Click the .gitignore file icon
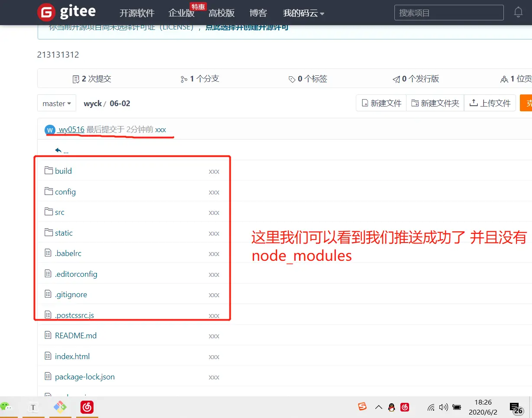 pos(48,294)
